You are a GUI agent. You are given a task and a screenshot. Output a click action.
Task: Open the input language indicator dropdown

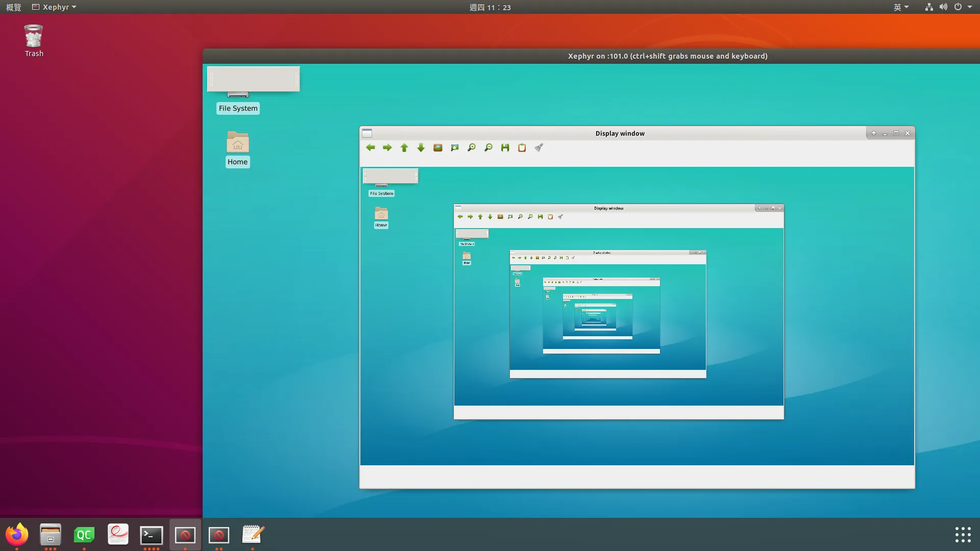(x=901, y=7)
